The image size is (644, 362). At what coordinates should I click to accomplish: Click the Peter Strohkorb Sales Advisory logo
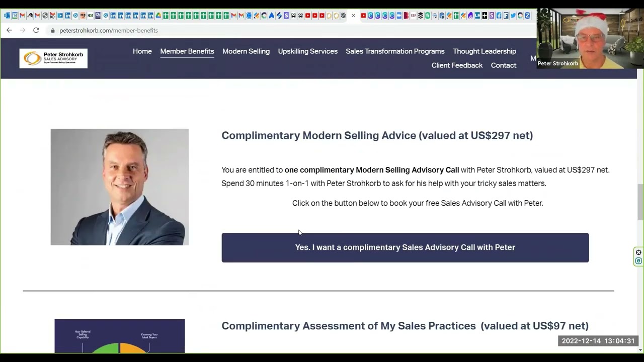53,58
